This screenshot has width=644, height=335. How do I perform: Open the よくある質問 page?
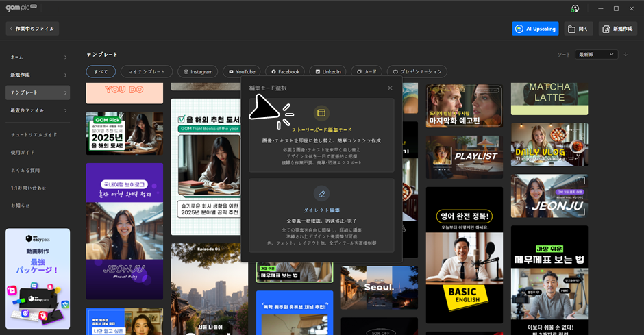(25, 170)
